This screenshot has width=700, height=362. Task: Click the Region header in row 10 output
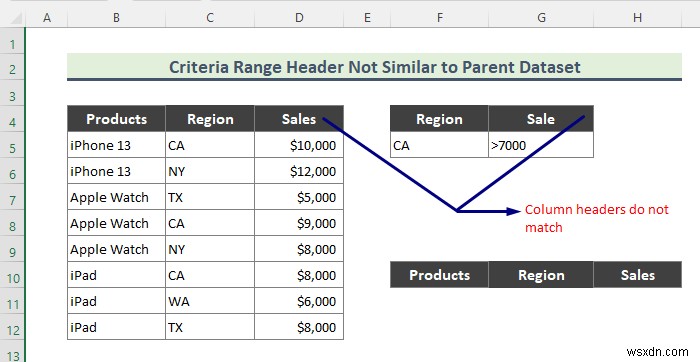(x=541, y=275)
